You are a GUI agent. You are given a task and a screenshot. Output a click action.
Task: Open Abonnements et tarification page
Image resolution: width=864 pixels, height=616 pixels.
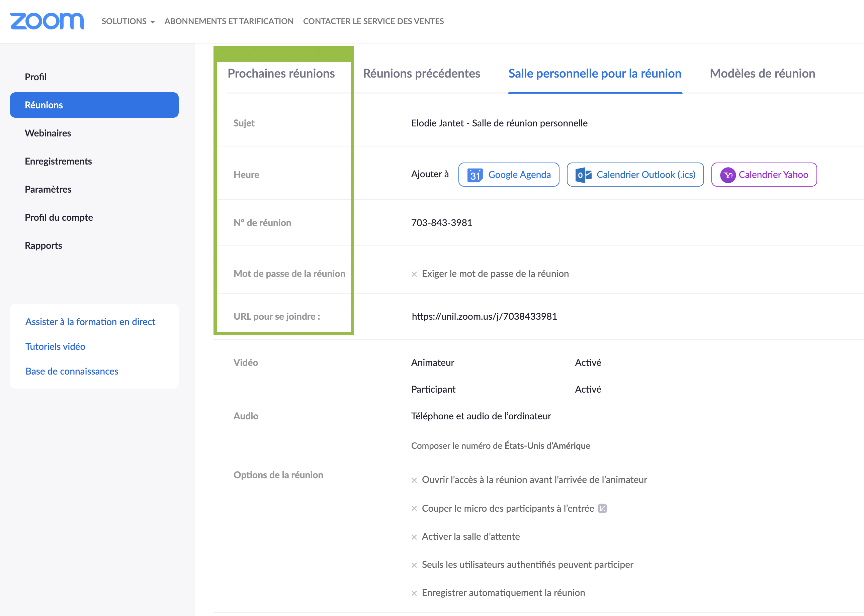(x=229, y=21)
